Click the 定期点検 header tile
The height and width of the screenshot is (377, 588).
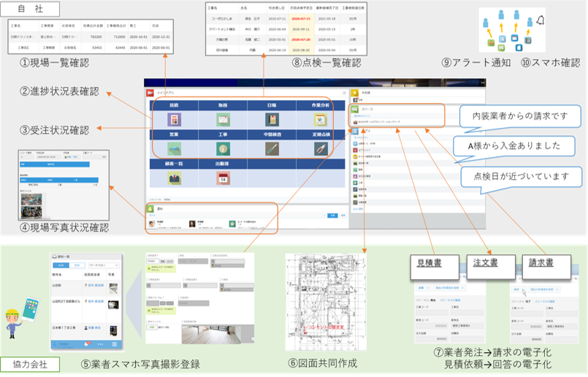(321, 134)
